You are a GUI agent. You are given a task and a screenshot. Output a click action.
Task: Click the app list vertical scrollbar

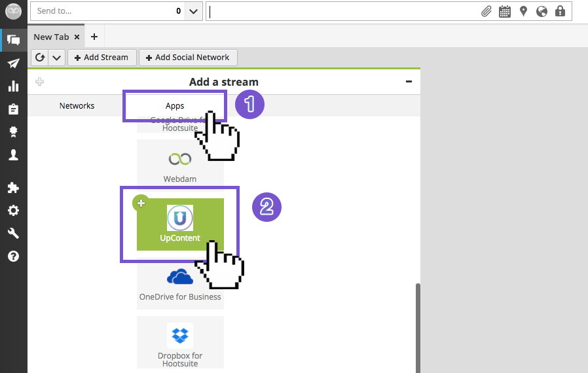click(418, 328)
